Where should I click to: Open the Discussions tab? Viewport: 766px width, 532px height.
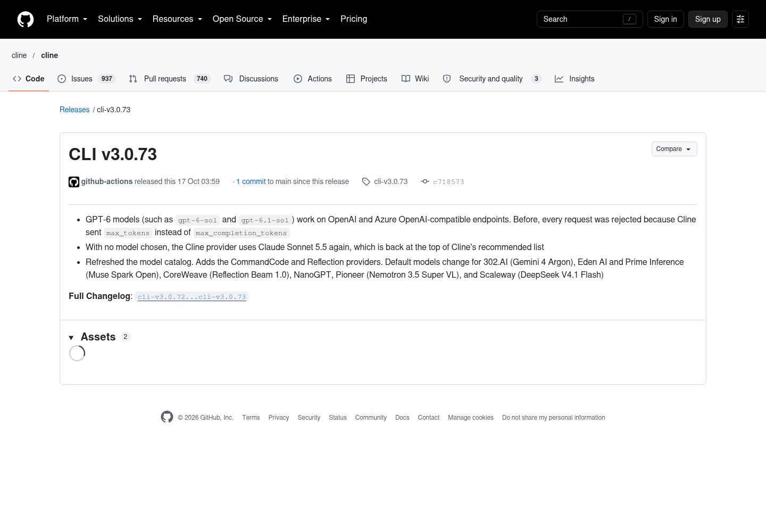click(251, 79)
